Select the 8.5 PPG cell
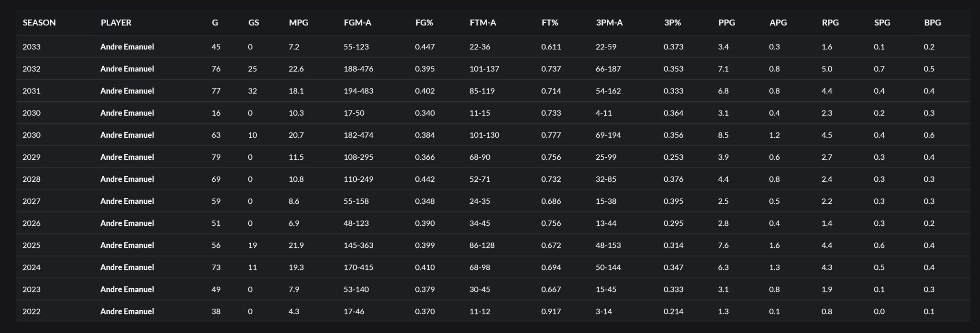 723,135
